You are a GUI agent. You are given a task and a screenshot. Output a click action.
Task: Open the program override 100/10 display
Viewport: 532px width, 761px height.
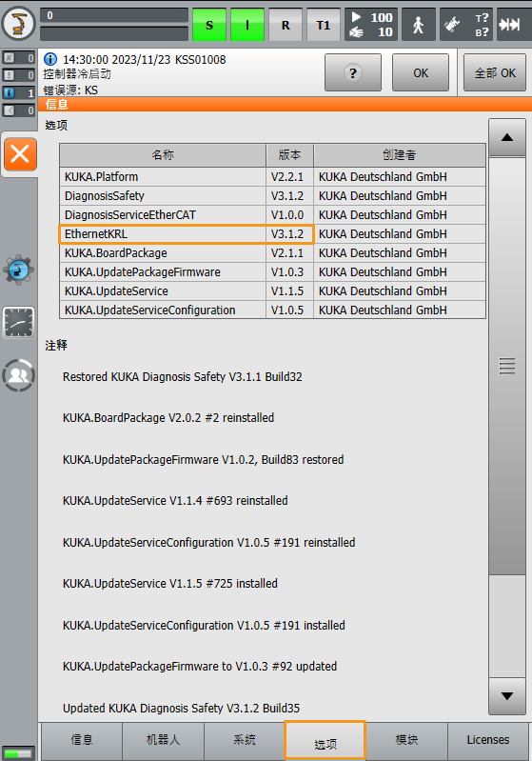tap(371, 24)
